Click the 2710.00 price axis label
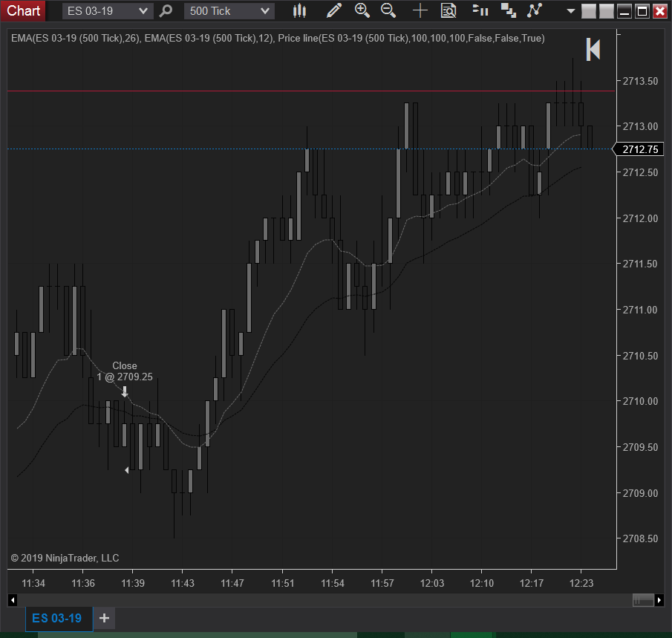Viewport: 672px width, 638px height. tap(640, 401)
